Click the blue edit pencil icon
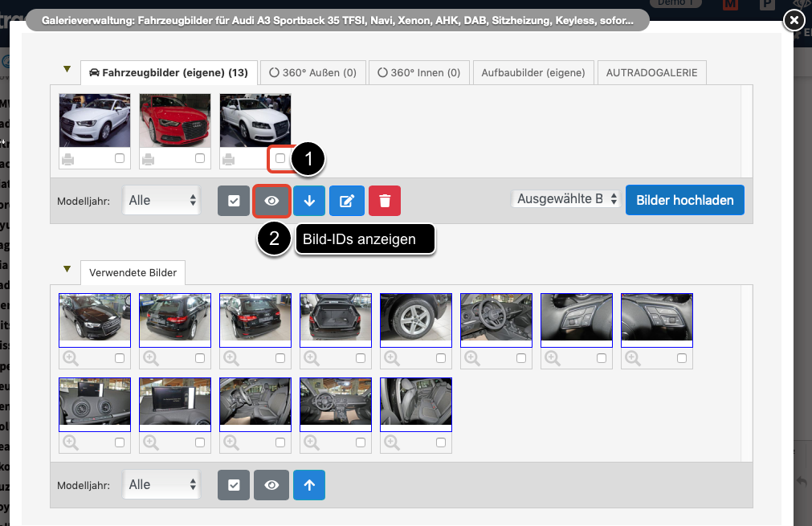 click(x=347, y=201)
